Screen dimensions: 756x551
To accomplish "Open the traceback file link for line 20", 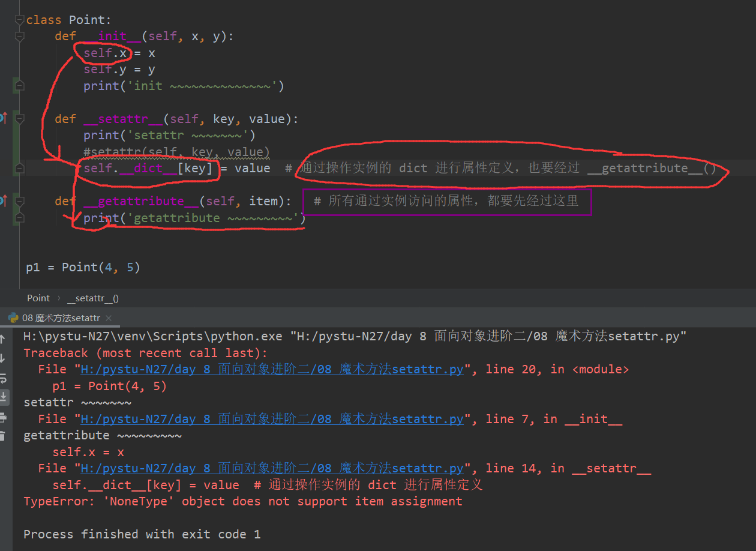I will (272, 369).
